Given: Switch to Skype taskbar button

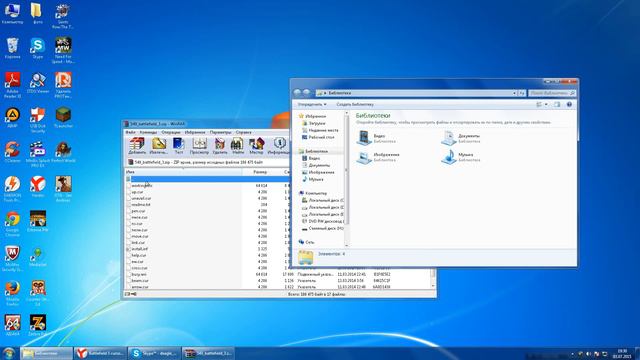Looking at the screenshot, I should [154, 353].
